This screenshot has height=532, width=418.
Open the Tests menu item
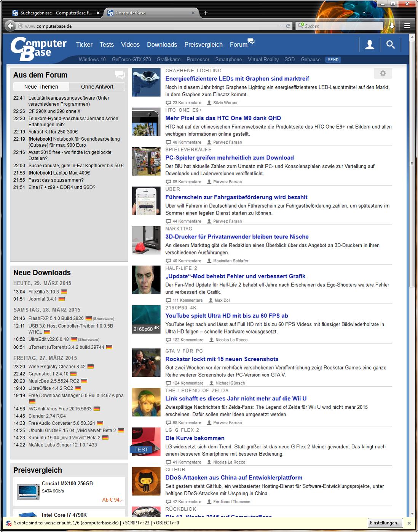[107, 44]
